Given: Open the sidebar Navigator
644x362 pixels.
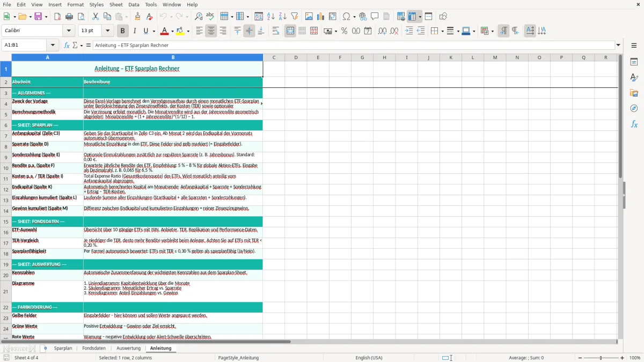Looking at the screenshot, I should click(x=634, y=108).
